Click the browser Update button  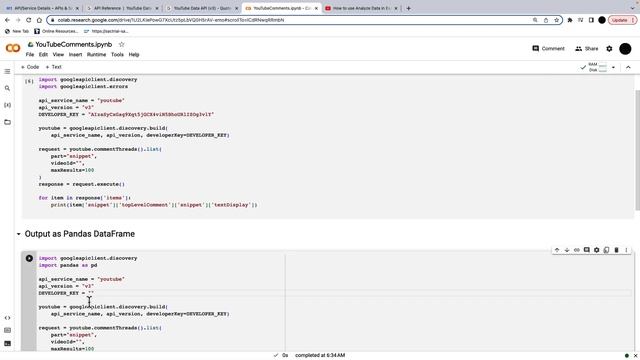tap(622, 20)
